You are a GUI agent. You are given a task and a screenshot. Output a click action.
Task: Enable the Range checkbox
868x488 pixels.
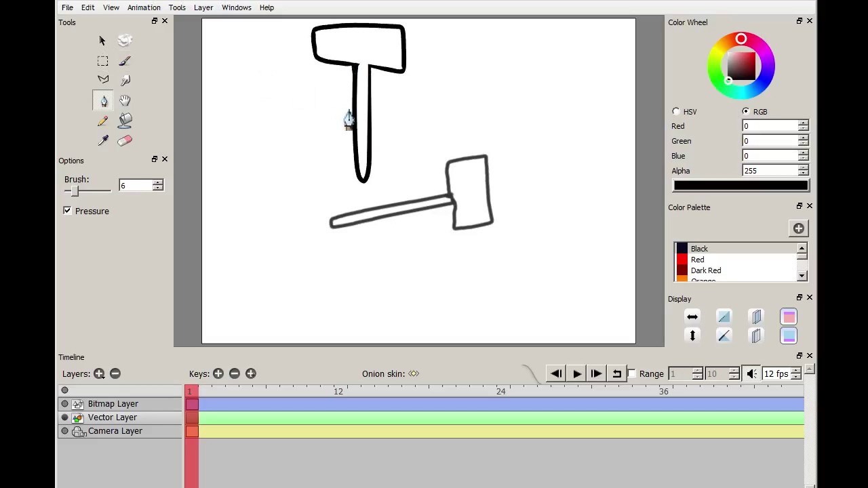[x=632, y=374]
